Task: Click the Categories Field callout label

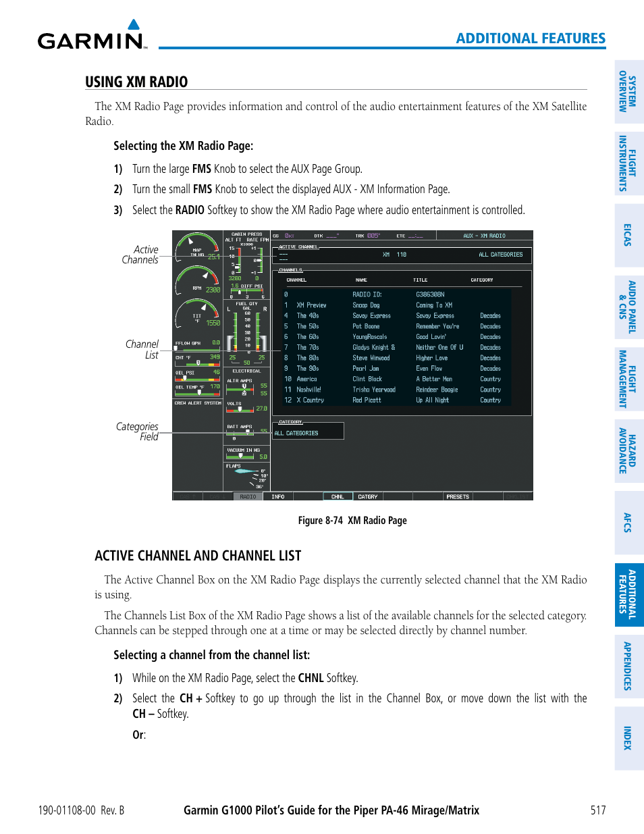Action: pos(137,432)
